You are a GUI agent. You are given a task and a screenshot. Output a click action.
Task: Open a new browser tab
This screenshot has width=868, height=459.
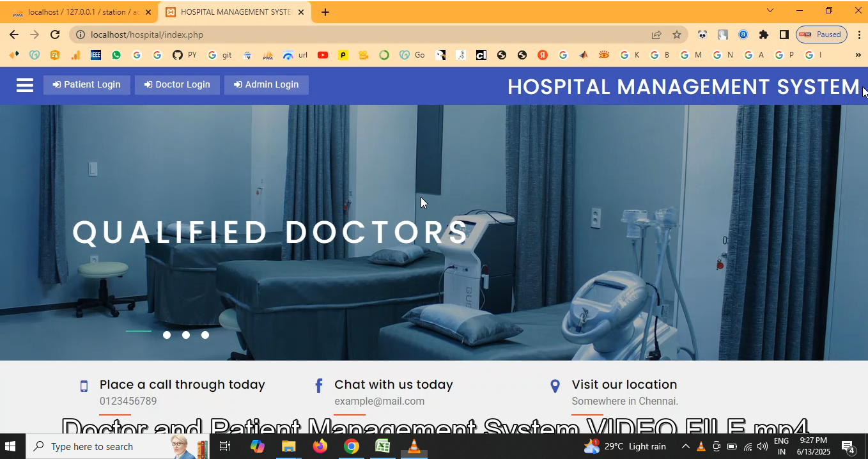[325, 12]
